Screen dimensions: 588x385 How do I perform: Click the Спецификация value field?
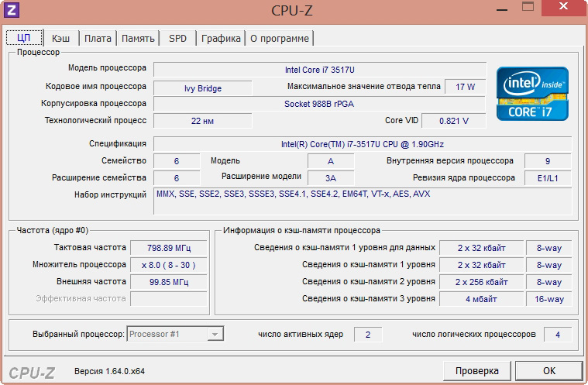tap(362, 144)
